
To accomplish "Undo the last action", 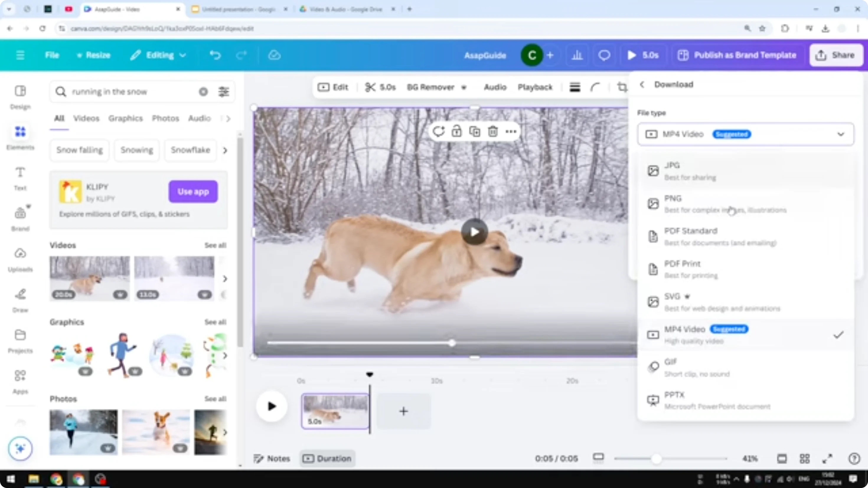I will 216,55.
